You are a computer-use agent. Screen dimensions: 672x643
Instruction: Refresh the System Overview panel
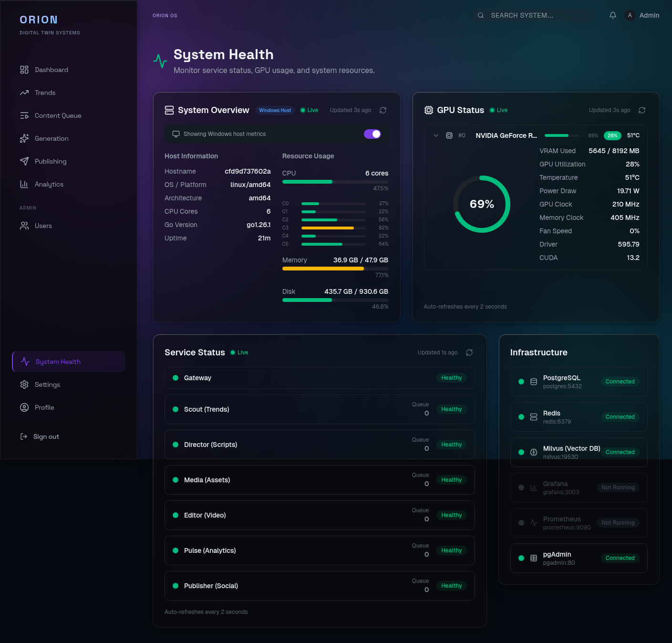tap(383, 110)
